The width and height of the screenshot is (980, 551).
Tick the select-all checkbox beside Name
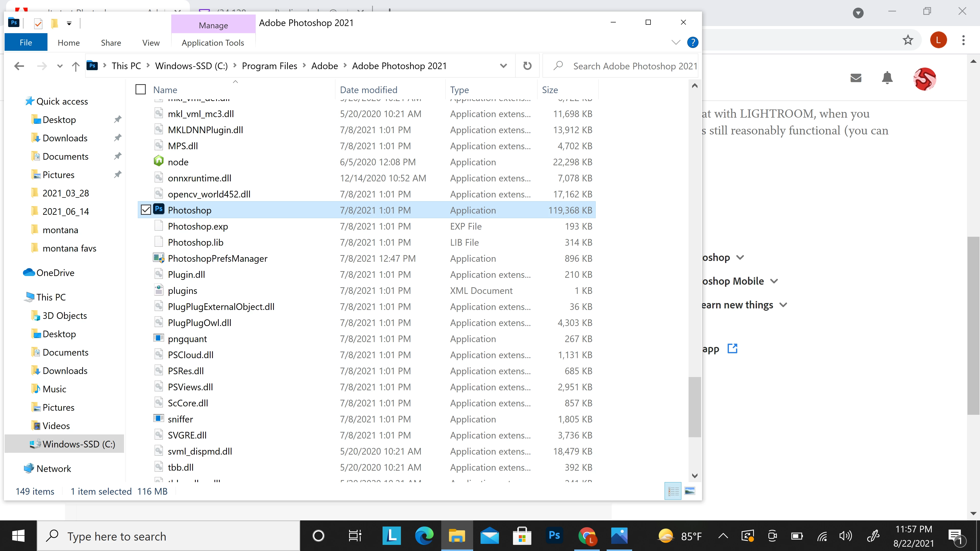[x=141, y=89]
